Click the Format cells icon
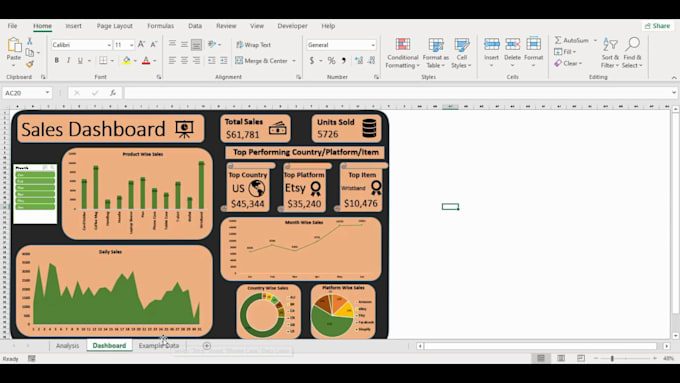Screen dimensions: 680x383 coord(533,44)
